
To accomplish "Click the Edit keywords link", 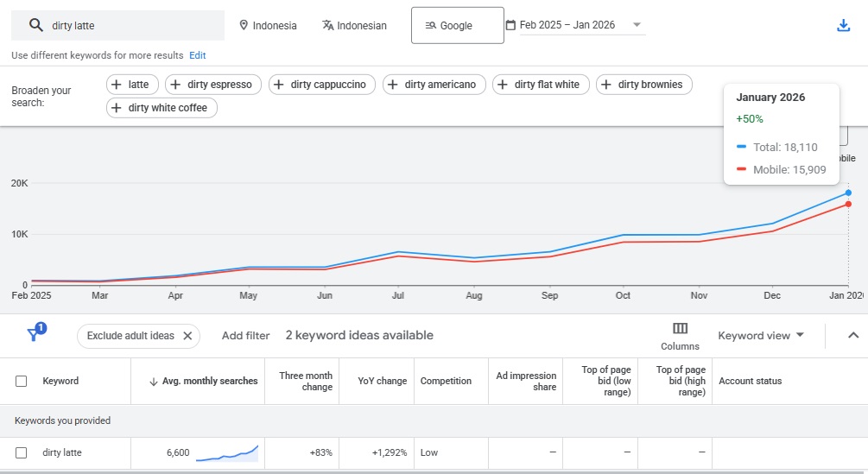I will [x=198, y=55].
